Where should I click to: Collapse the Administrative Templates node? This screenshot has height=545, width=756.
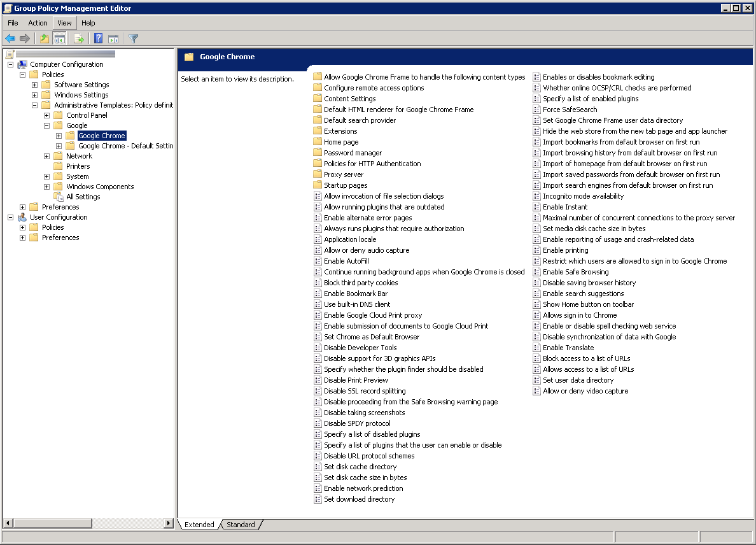click(35, 105)
